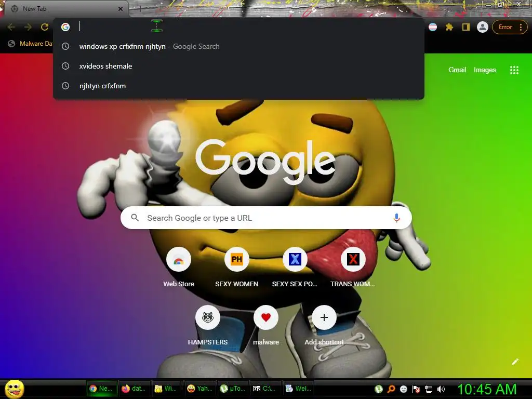Customize this page with the pencil icon
Image resolution: width=532 pixels, height=399 pixels.
coord(515,362)
